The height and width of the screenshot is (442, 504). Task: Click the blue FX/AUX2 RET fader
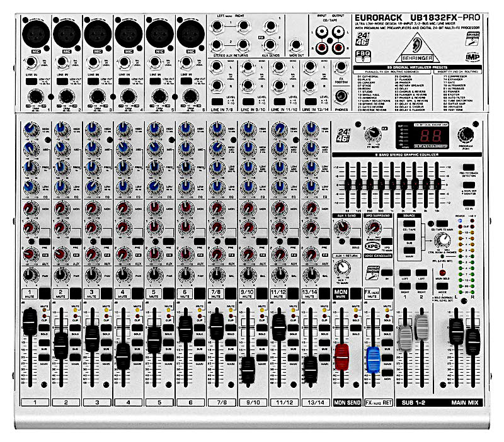(373, 360)
